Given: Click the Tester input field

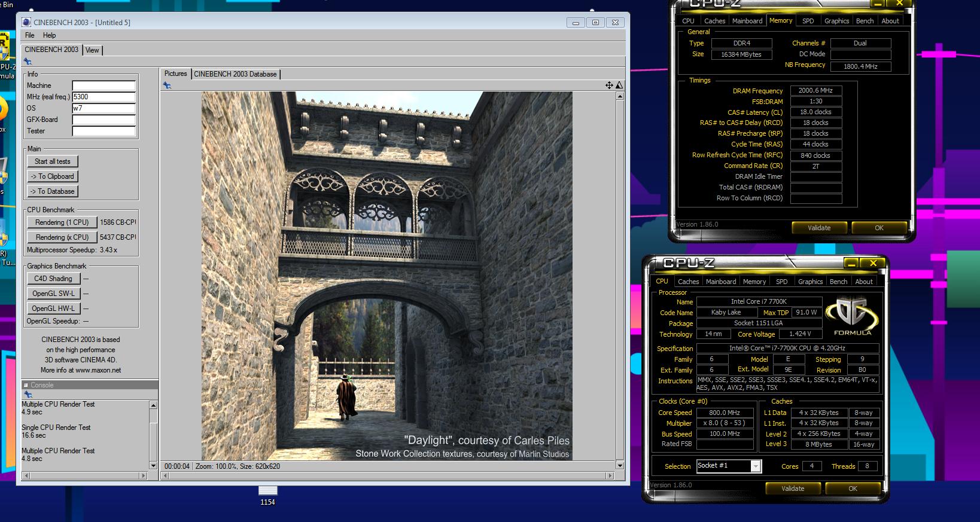Looking at the screenshot, I should point(104,131).
